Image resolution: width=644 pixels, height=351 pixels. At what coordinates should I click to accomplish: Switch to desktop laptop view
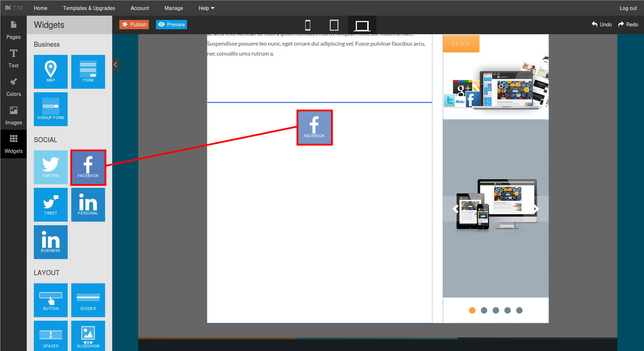click(362, 25)
